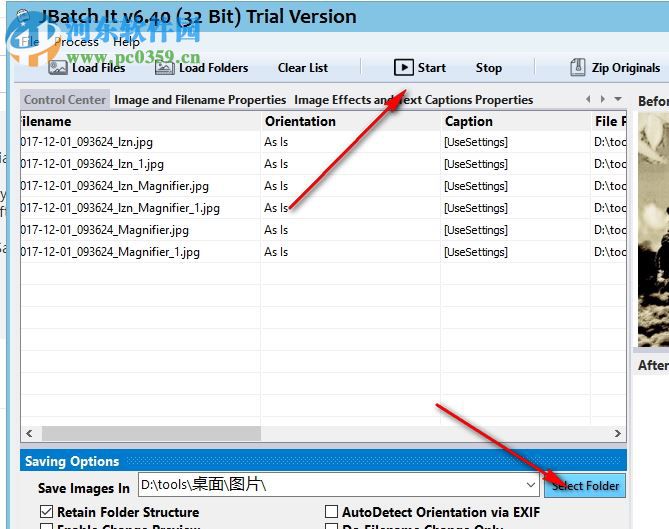
Task: Expand the Save Images In path dropdown
Action: (531, 485)
